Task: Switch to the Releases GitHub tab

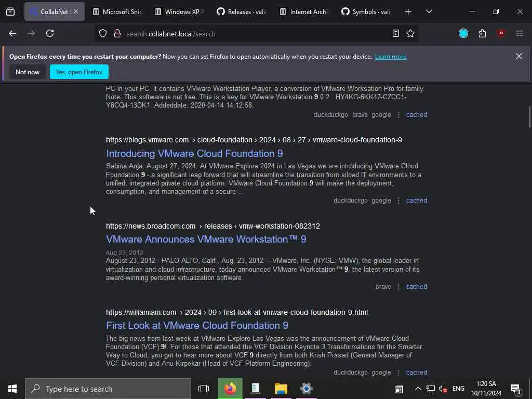Action: [x=242, y=11]
